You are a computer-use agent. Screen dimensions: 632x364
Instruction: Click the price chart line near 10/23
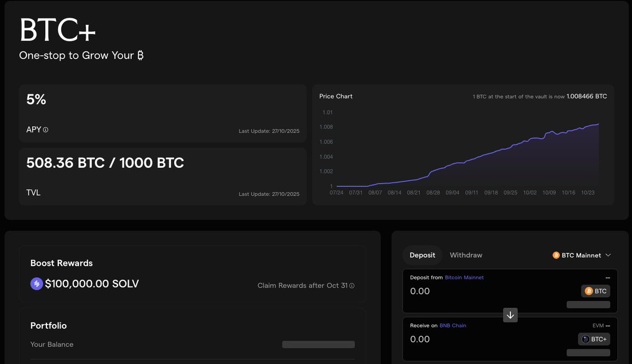[x=588, y=127]
